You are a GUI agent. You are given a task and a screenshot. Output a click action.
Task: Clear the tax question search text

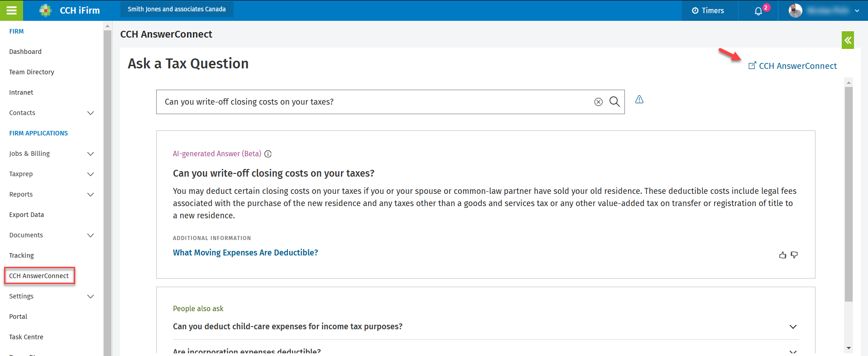pyautogui.click(x=598, y=102)
